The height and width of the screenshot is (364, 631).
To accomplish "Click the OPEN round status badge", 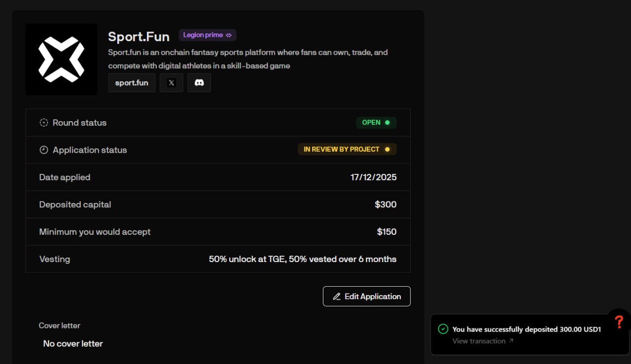I will 376,123.
